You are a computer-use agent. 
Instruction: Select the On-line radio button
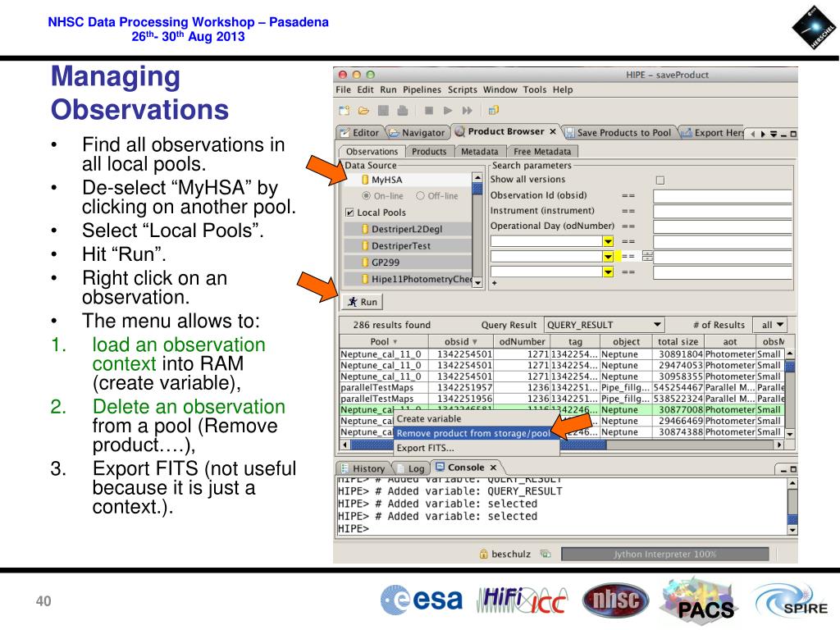(x=367, y=196)
